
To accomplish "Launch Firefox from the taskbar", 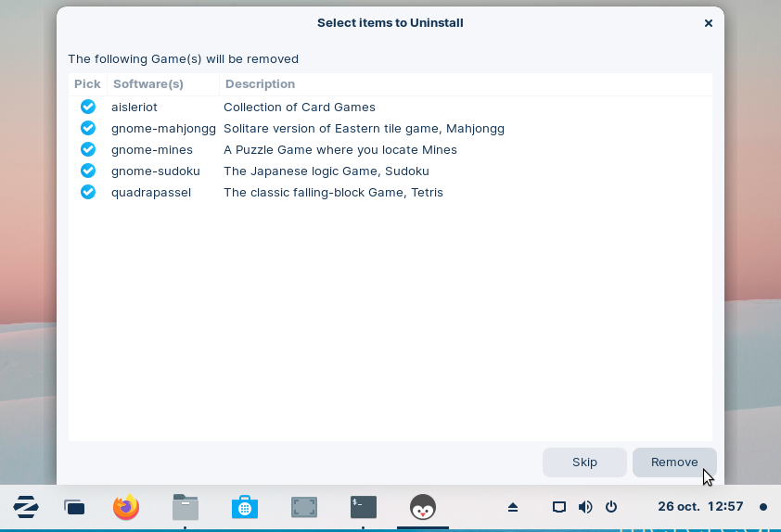I will click(126, 507).
